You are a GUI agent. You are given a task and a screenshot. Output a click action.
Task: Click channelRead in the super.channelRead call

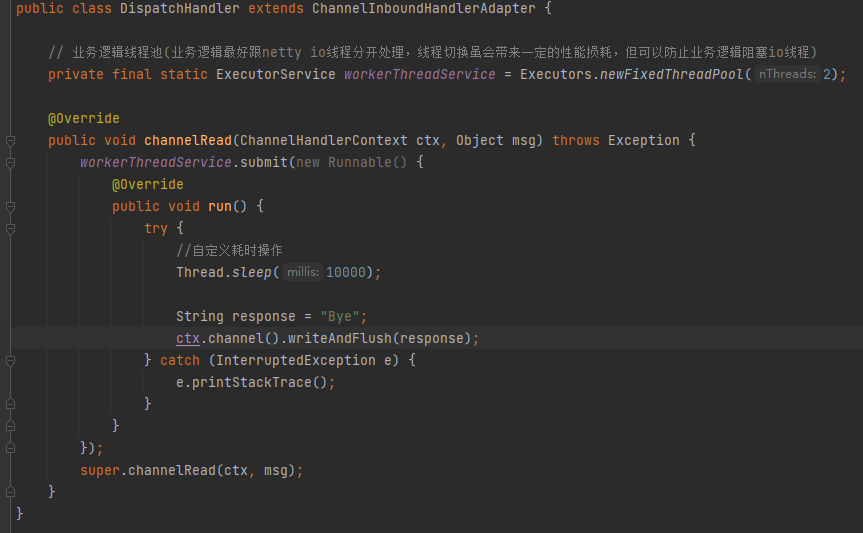172,471
